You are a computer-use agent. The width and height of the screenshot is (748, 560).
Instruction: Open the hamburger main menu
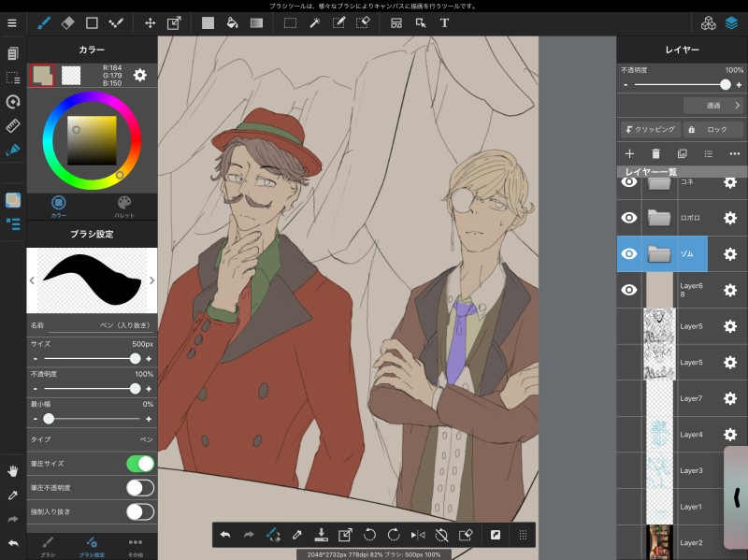tap(12, 22)
